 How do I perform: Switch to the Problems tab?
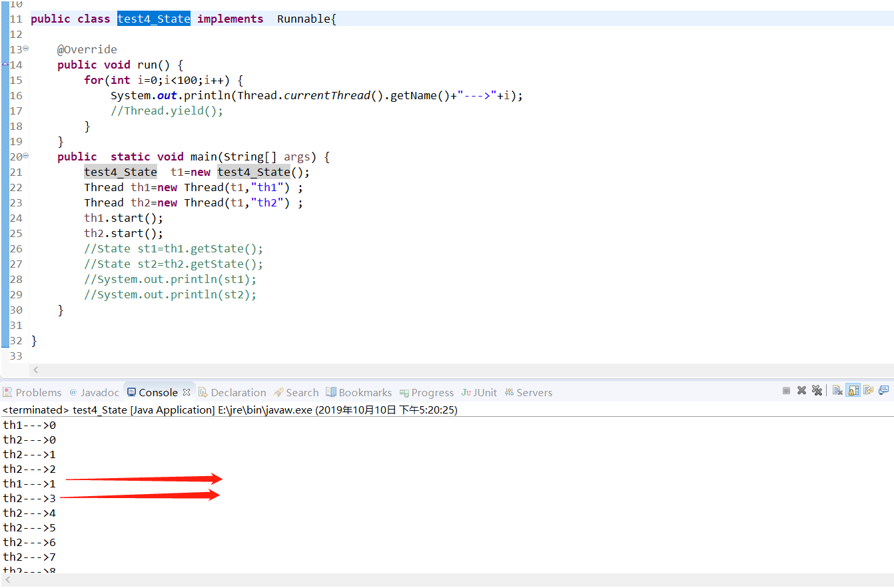(39, 392)
